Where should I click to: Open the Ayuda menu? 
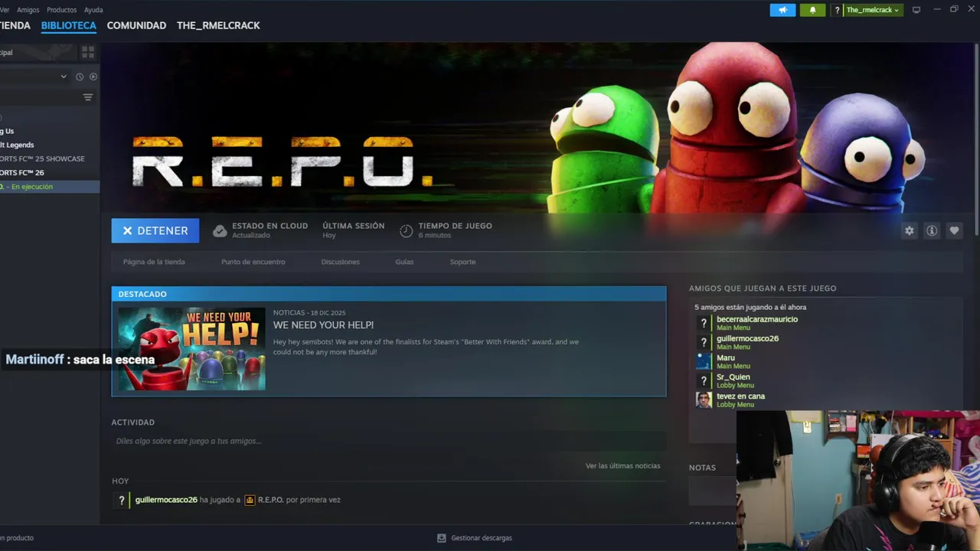pyautogui.click(x=93, y=10)
